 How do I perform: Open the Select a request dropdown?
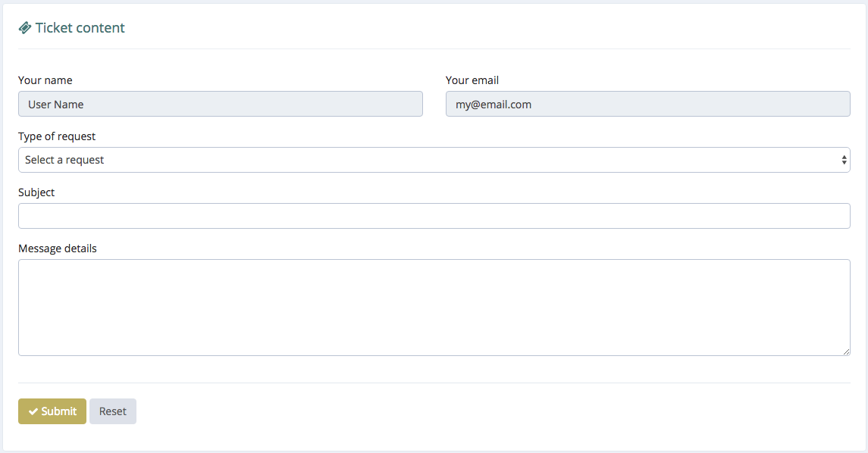tap(434, 160)
